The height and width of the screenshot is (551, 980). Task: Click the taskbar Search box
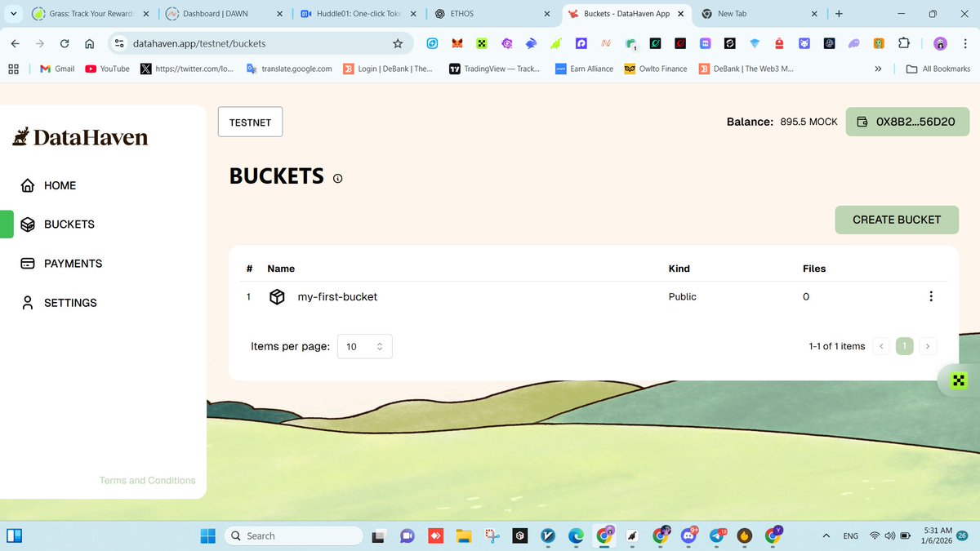coord(294,535)
